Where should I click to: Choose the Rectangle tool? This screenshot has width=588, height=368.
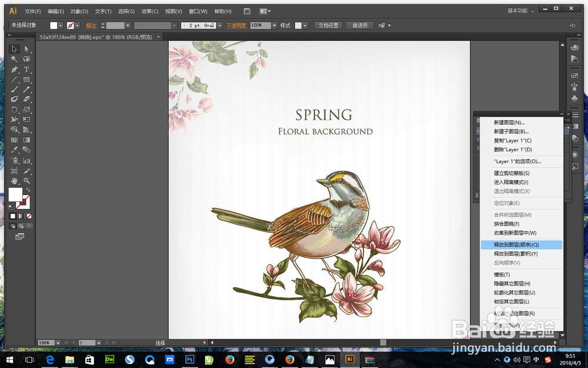click(x=26, y=79)
